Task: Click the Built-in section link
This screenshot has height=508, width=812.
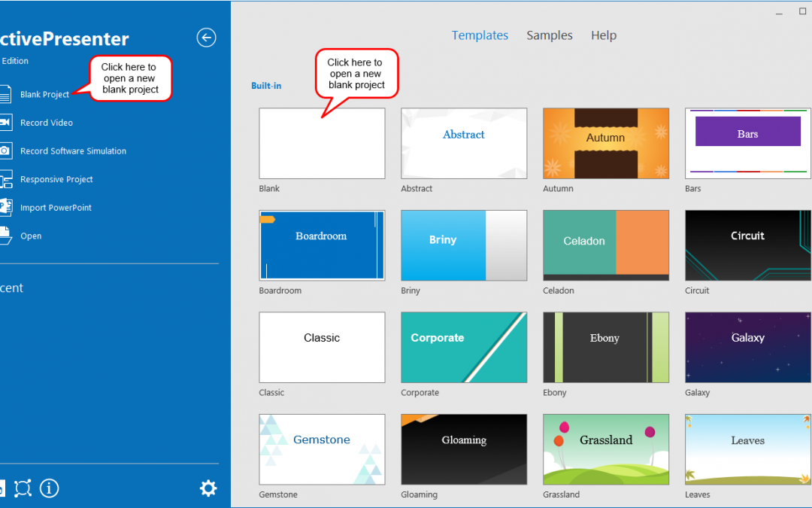Action: 266,86
